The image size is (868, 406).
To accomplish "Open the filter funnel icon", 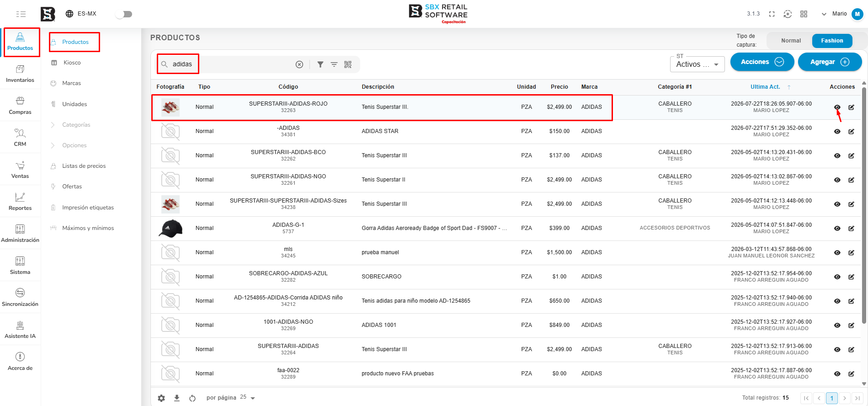I will (x=320, y=64).
